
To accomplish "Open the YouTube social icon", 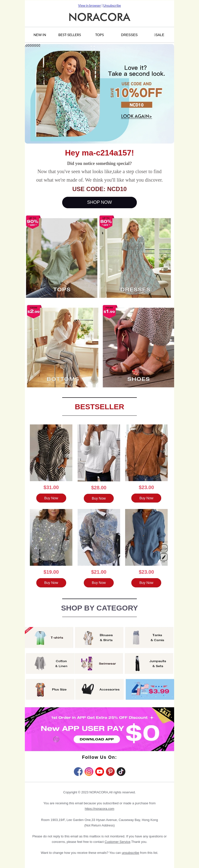I will click(x=100, y=771).
